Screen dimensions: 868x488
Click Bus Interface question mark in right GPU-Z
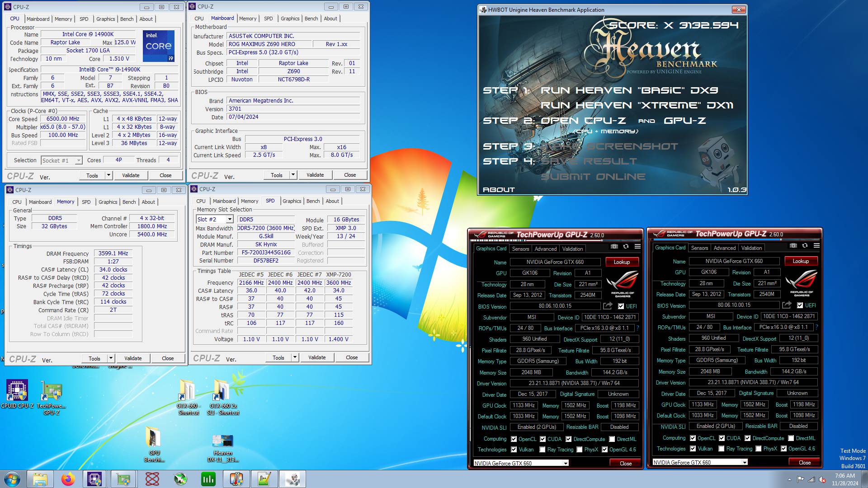(817, 327)
